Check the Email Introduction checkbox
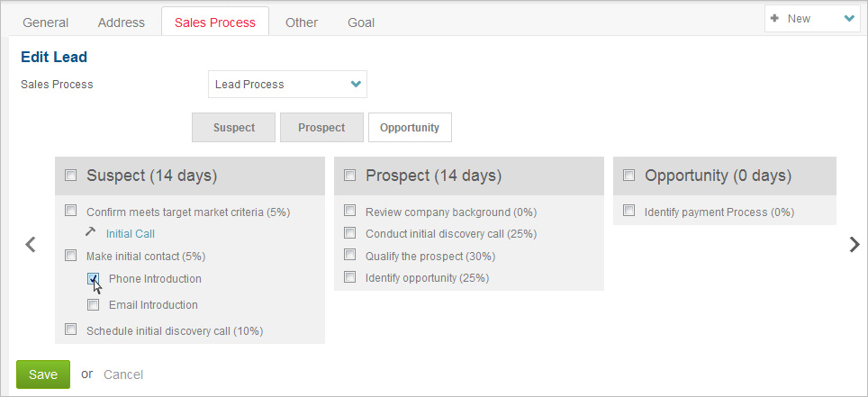The height and width of the screenshot is (397, 868). (94, 305)
